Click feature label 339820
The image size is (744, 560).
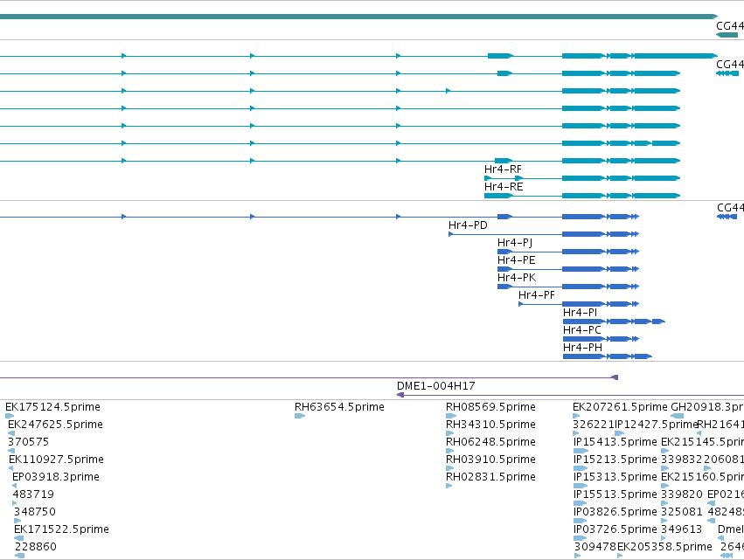tap(682, 495)
